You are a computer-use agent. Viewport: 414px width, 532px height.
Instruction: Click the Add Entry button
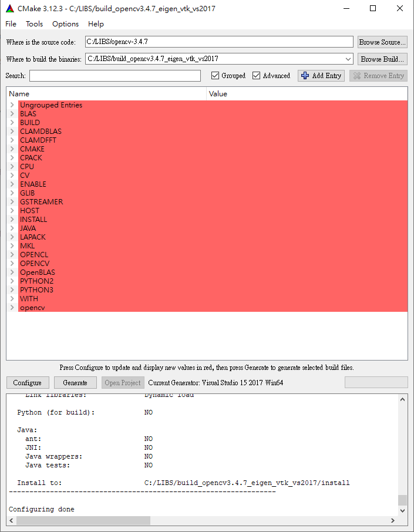pos(321,76)
